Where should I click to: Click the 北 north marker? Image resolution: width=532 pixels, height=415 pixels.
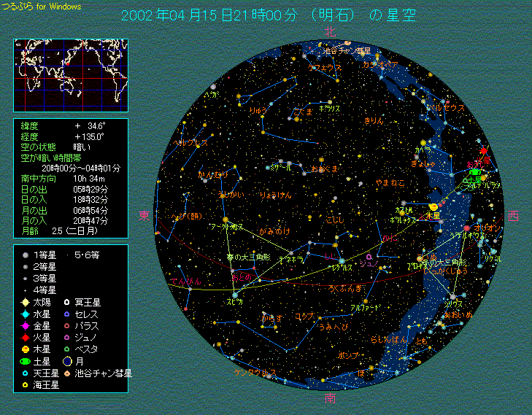(330, 32)
